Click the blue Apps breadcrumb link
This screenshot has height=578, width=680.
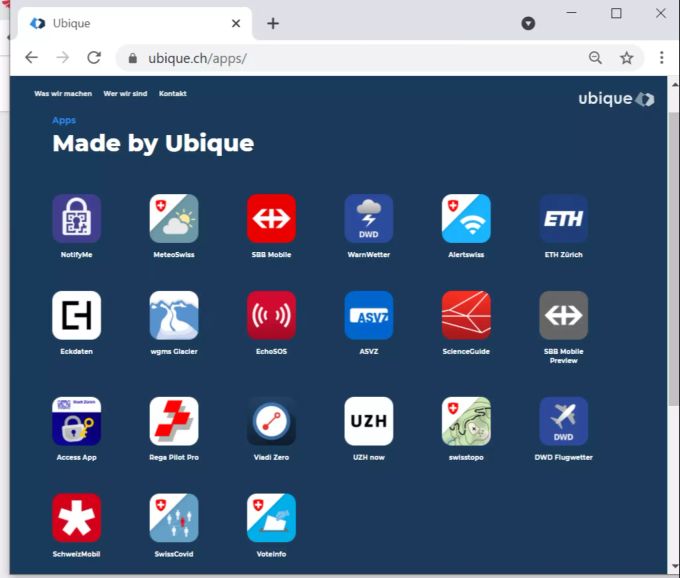point(64,120)
